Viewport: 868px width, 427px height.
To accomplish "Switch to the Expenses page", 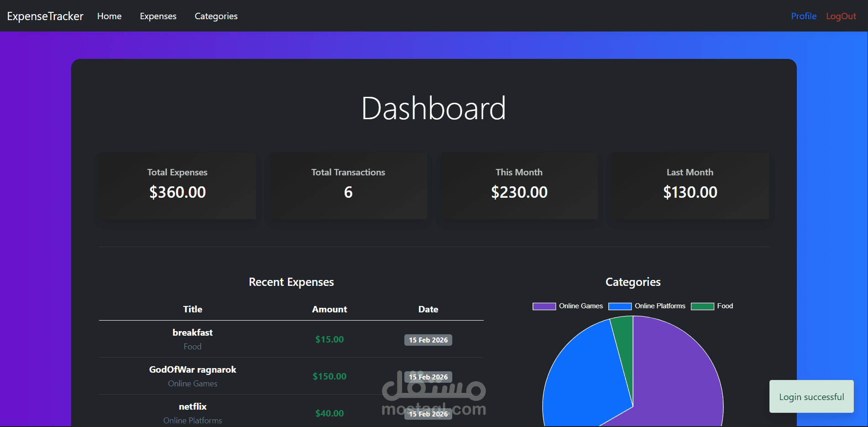I will [158, 16].
